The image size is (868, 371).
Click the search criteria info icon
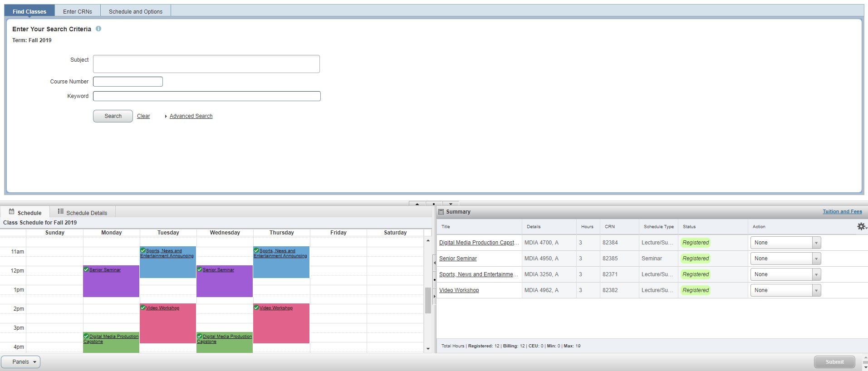tap(98, 29)
